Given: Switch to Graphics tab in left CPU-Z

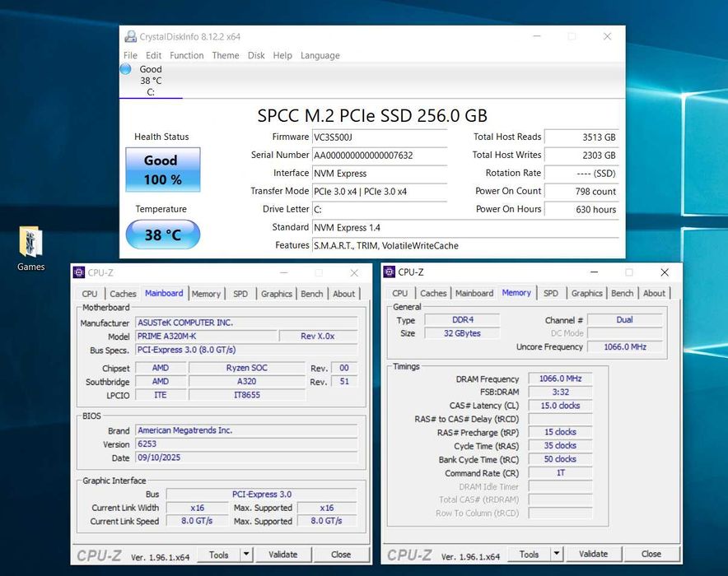Looking at the screenshot, I should click(x=276, y=294).
